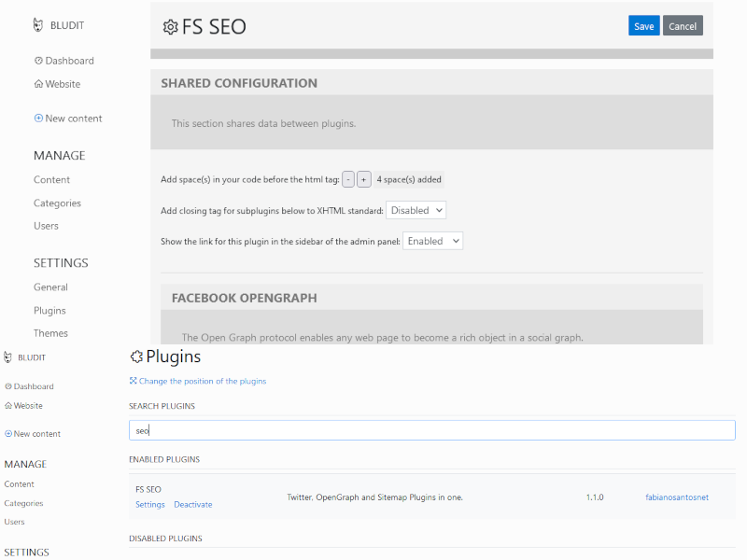Click the gear icon next to Plugins heading
Viewport: 747px width, 560px height.
[x=136, y=357]
